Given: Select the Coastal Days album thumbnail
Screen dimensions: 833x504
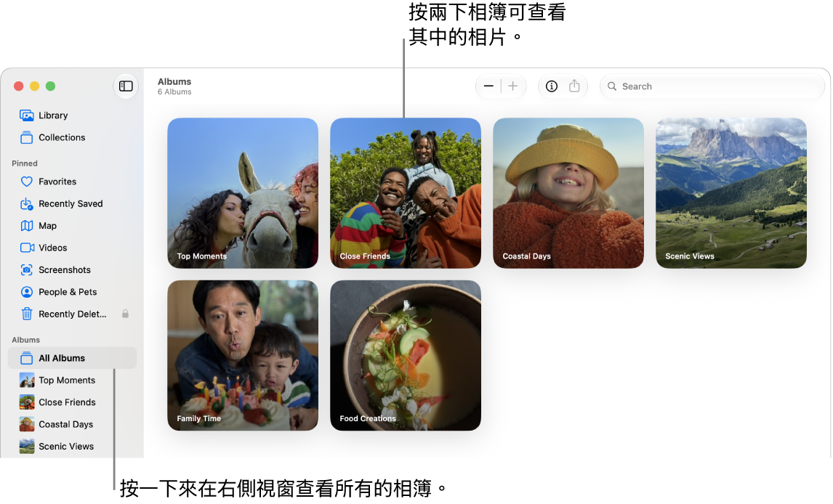Looking at the screenshot, I should coord(568,193).
